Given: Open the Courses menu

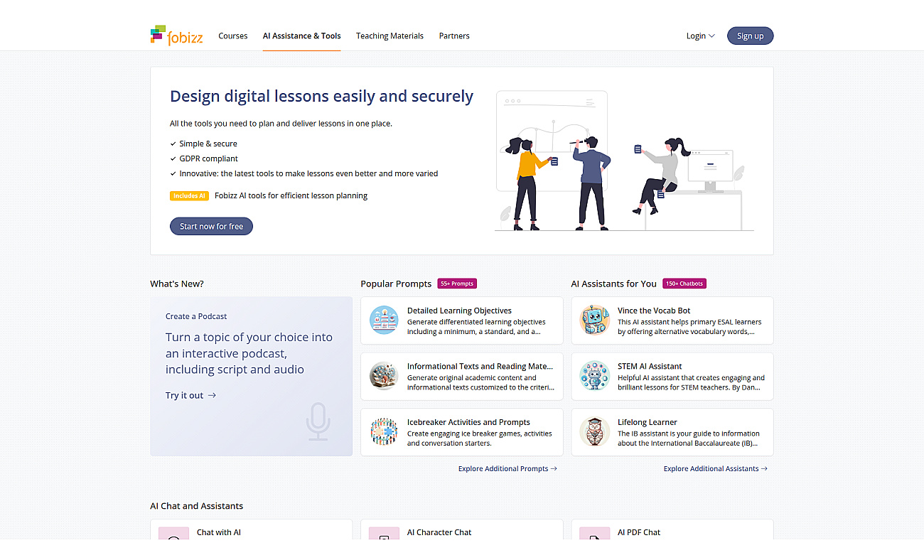Looking at the screenshot, I should tap(233, 36).
